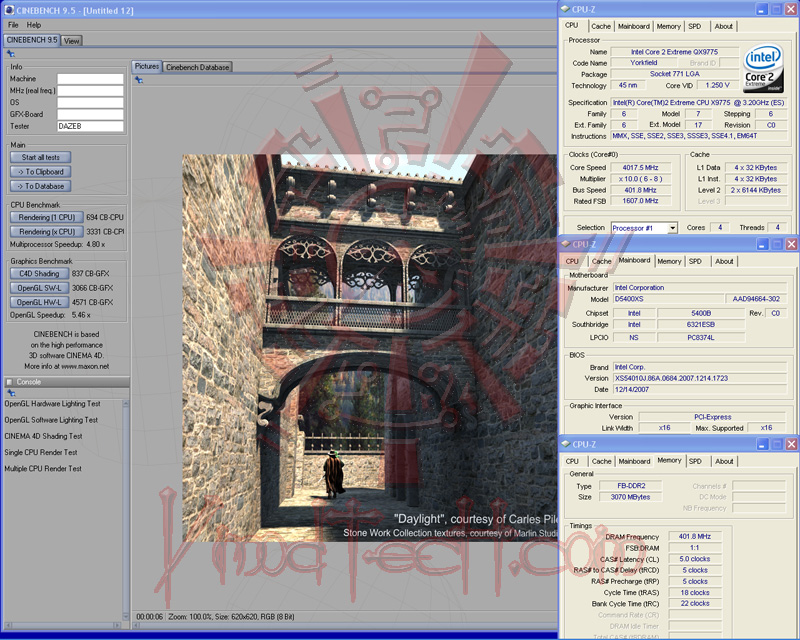This screenshot has width=800, height=640.
Task: Click the pin icon under the Console header
Action: pyautogui.click(x=11, y=393)
